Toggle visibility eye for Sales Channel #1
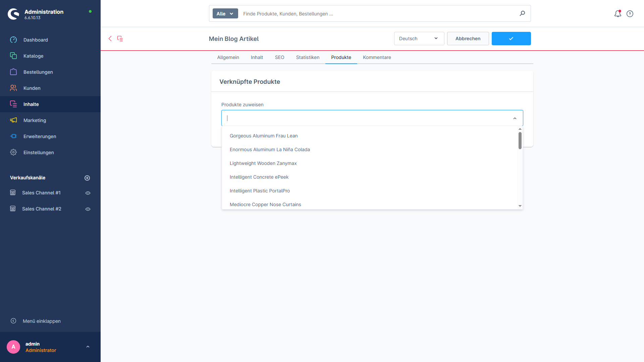The image size is (644, 362). pyautogui.click(x=88, y=193)
